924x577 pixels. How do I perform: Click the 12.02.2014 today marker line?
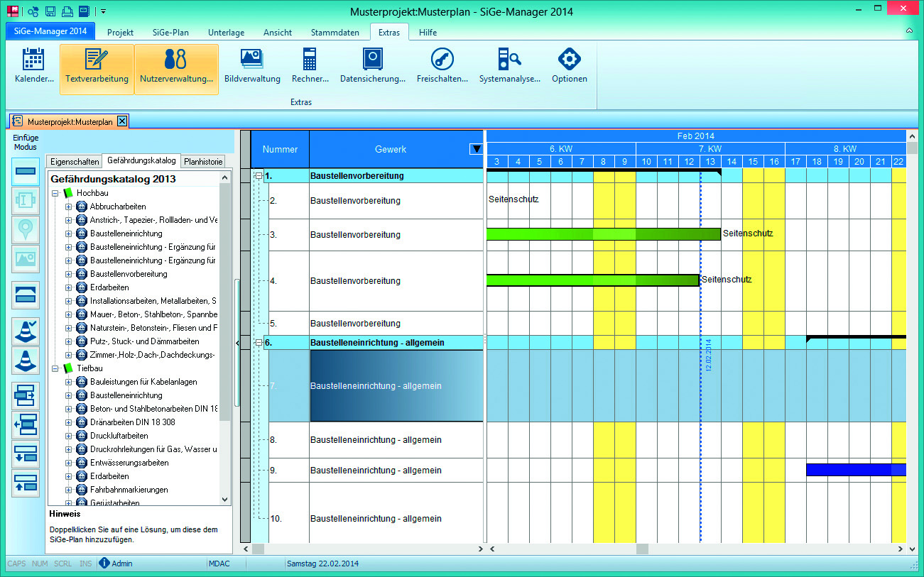pyautogui.click(x=701, y=355)
